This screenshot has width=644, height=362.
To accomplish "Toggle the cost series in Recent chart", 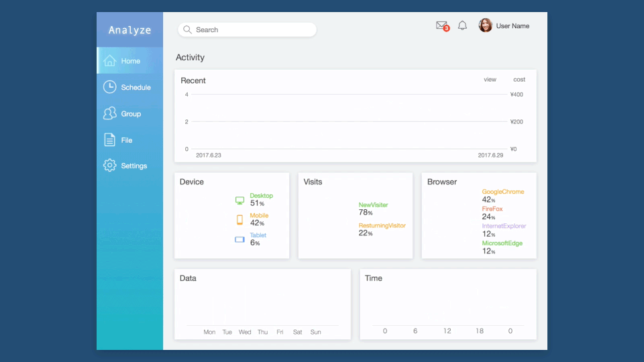I will (x=519, y=80).
